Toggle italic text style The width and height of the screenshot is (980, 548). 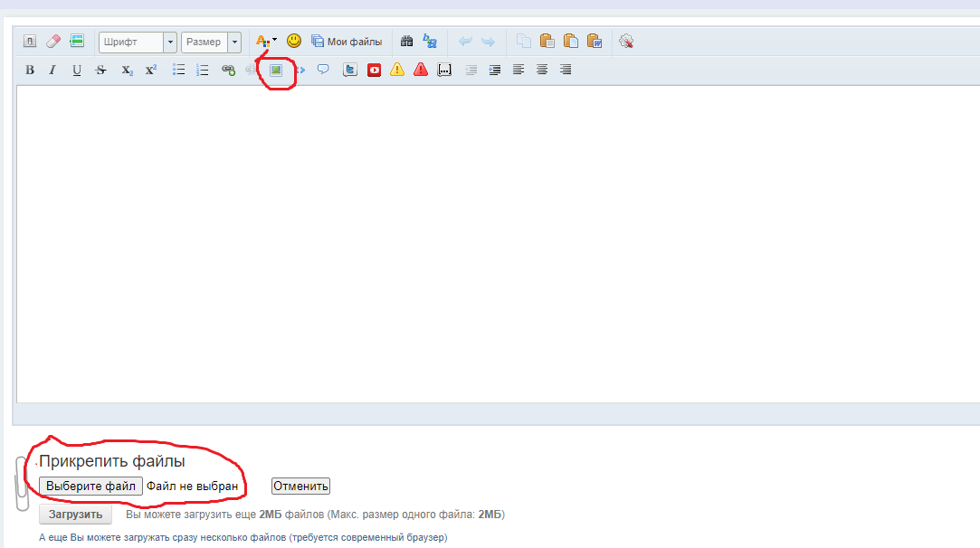[x=52, y=70]
